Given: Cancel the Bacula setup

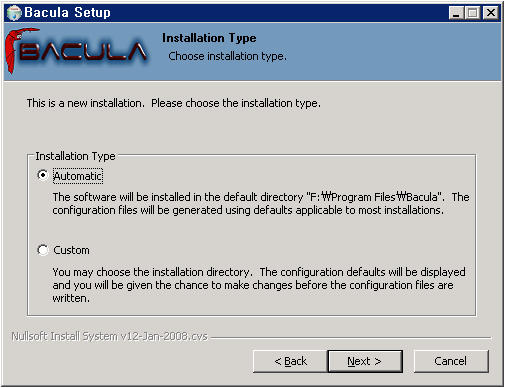Looking at the screenshot, I should pos(451,361).
